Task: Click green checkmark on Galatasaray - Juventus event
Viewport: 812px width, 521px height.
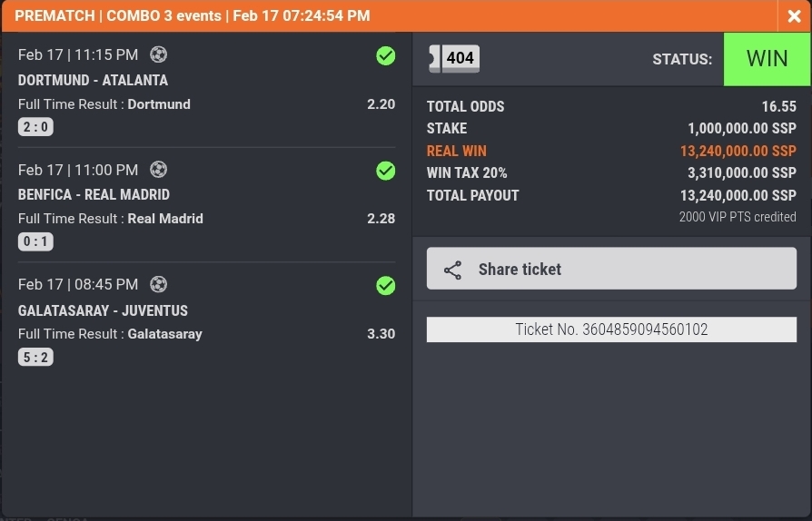Action: click(x=386, y=286)
